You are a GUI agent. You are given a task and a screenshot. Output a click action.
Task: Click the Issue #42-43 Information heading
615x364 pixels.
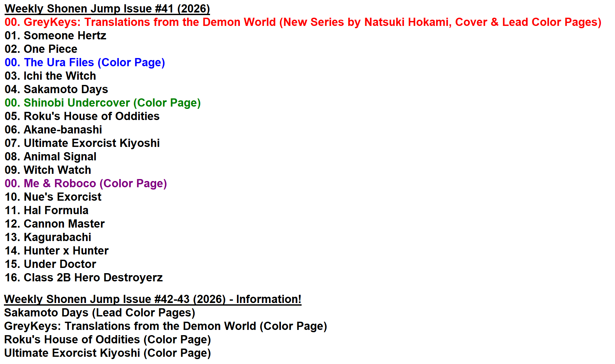tap(153, 299)
